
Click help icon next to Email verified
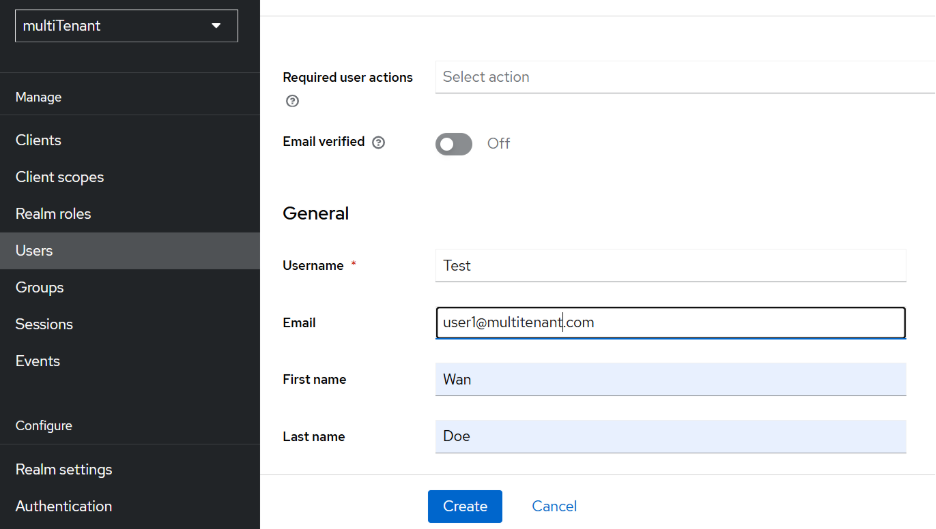pyautogui.click(x=378, y=143)
